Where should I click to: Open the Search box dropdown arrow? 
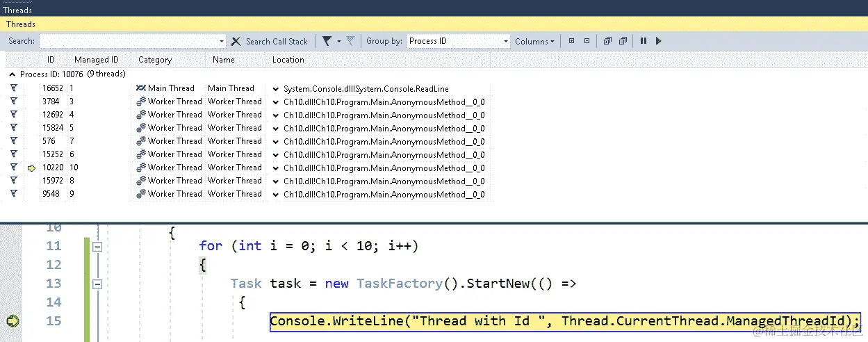pos(222,41)
